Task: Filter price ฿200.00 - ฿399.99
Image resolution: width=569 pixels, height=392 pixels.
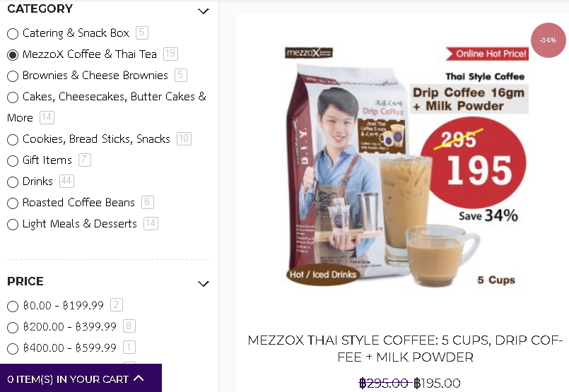Action: tap(13, 328)
